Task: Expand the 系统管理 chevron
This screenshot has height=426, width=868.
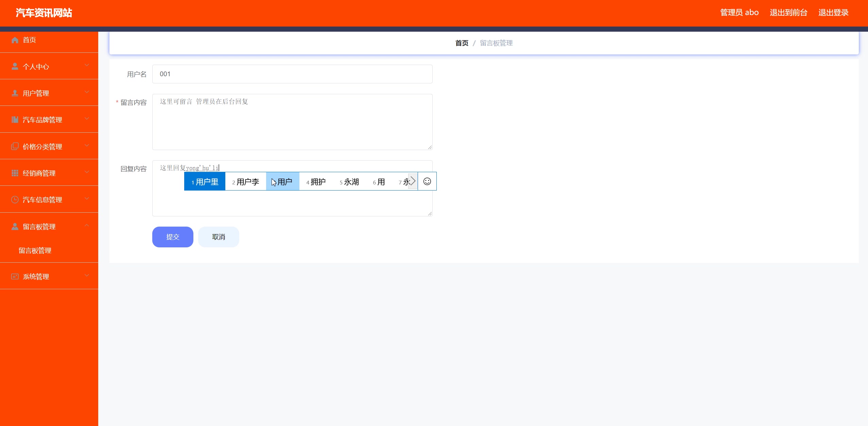Action: point(87,275)
